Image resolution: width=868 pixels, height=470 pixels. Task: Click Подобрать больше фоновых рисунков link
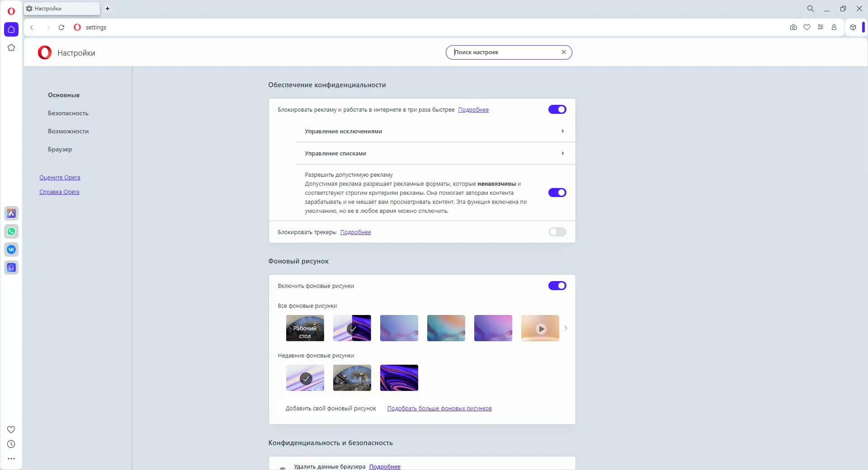pos(439,409)
